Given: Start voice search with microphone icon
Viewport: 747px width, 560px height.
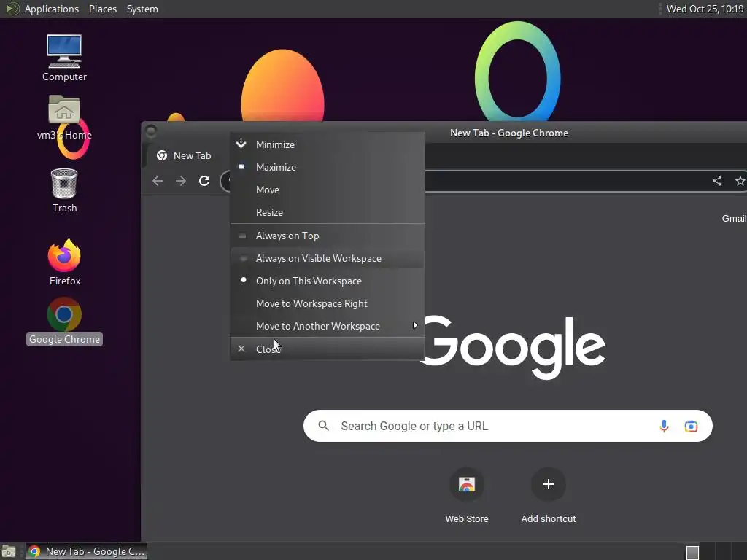Looking at the screenshot, I should pyautogui.click(x=664, y=426).
